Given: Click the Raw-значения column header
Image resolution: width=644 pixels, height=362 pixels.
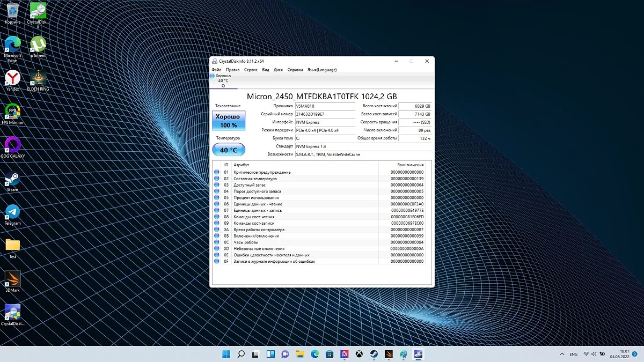Looking at the screenshot, I should coord(410,165).
